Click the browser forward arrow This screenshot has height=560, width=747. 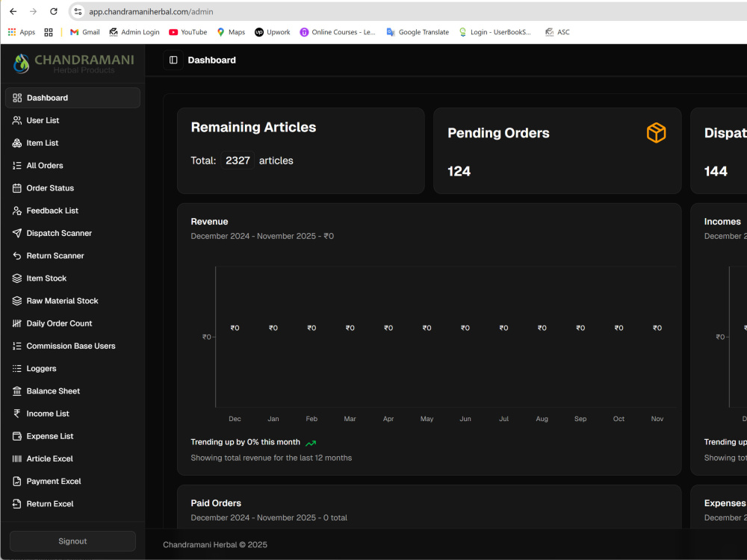tap(33, 11)
